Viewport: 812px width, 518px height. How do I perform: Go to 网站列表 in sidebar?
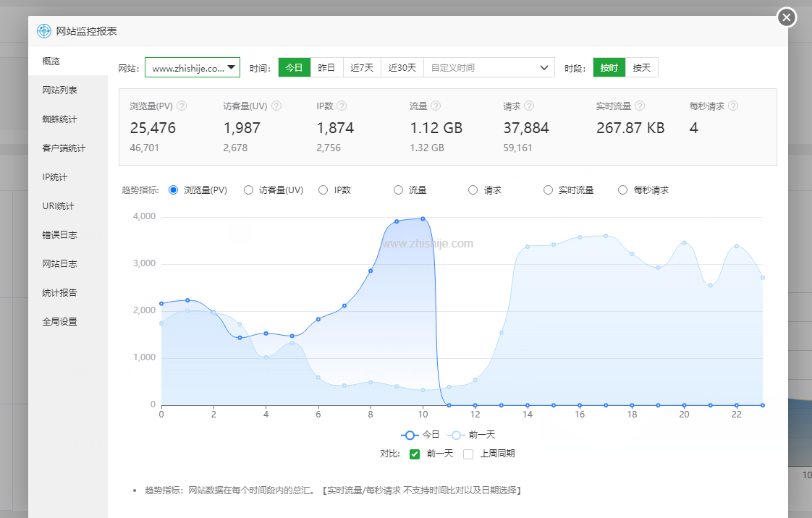coord(68,90)
